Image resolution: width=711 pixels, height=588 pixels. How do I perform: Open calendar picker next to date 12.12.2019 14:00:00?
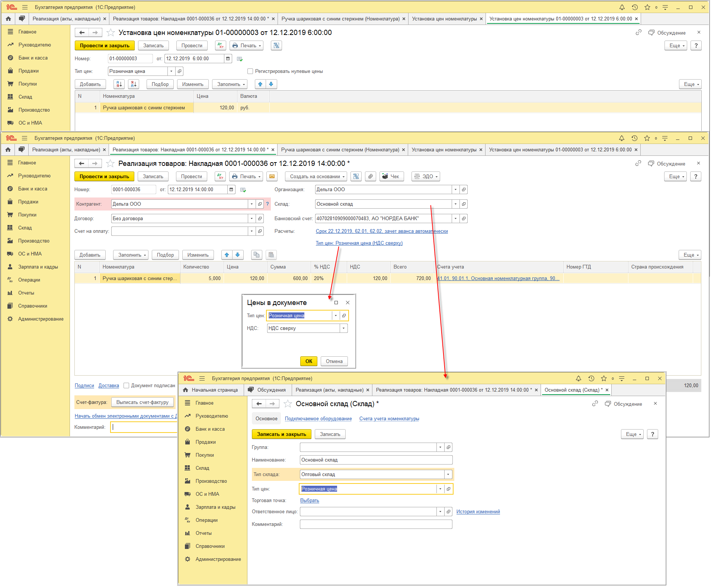231,190
